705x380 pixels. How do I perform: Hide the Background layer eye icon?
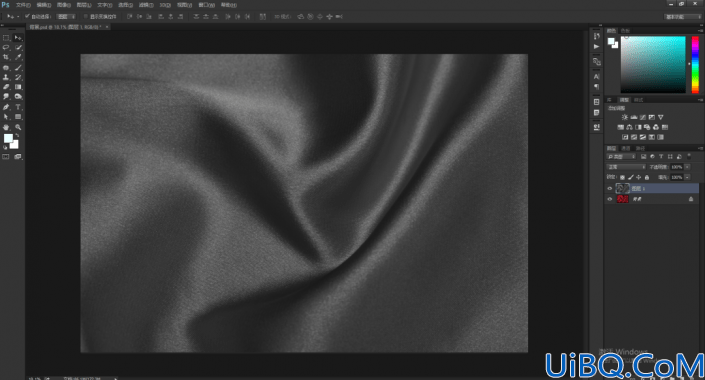click(610, 199)
